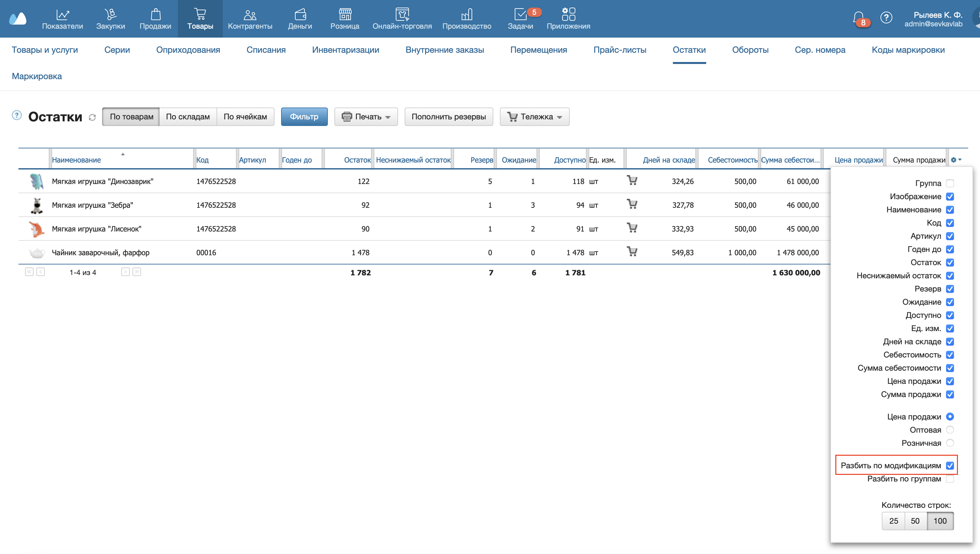Viewport: 980px width, 554px height.
Task: Switch view to По ячейкам
Action: (245, 117)
